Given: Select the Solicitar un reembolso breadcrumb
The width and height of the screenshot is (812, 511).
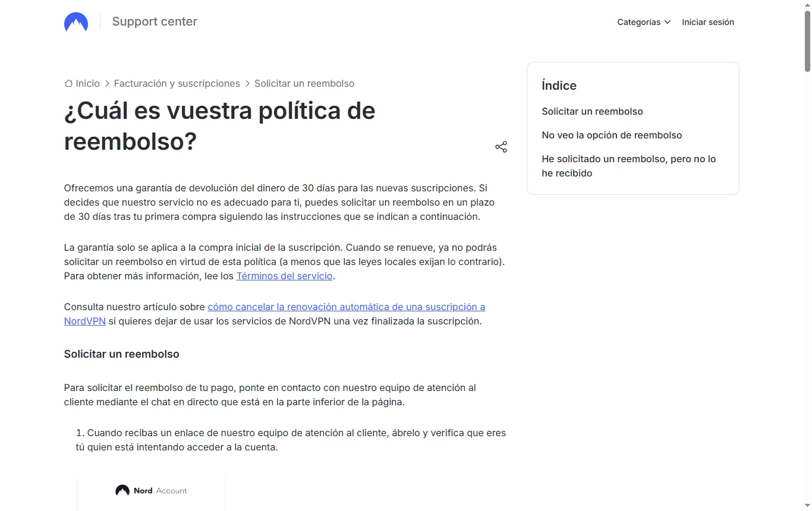Looking at the screenshot, I should pyautogui.click(x=304, y=83).
